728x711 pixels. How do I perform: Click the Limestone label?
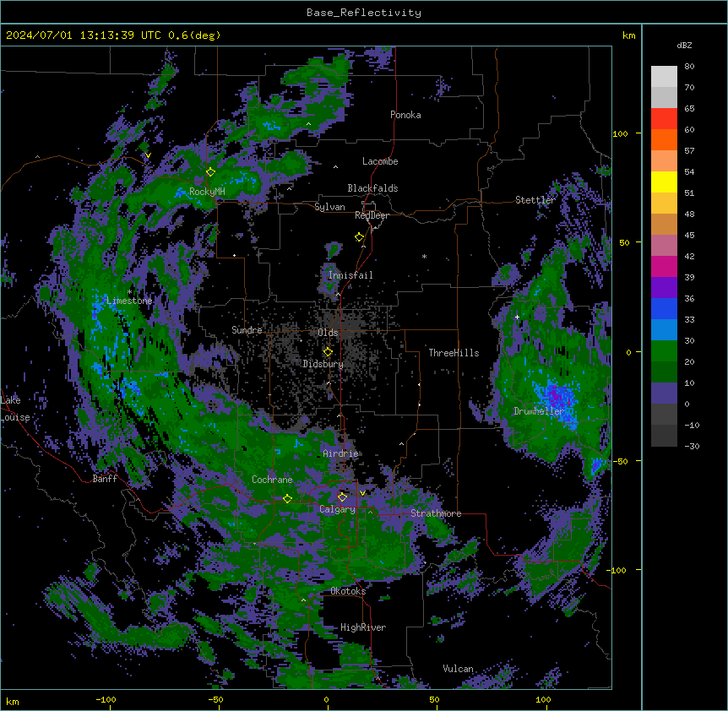129,301
